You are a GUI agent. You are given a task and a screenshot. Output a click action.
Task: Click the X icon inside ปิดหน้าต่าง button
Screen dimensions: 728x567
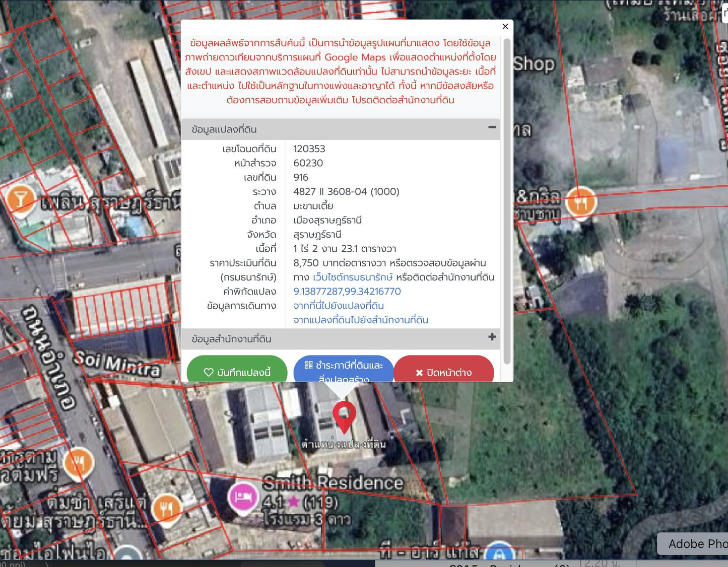pyautogui.click(x=419, y=373)
